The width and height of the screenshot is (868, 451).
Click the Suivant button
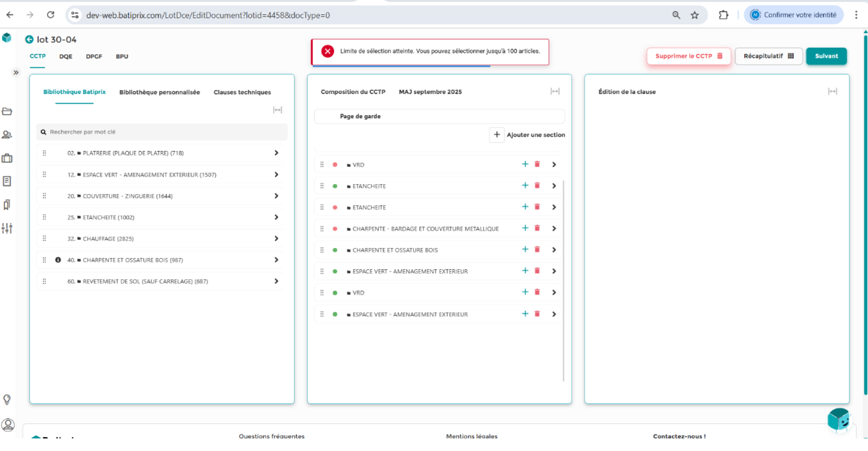pyautogui.click(x=826, y=56)
